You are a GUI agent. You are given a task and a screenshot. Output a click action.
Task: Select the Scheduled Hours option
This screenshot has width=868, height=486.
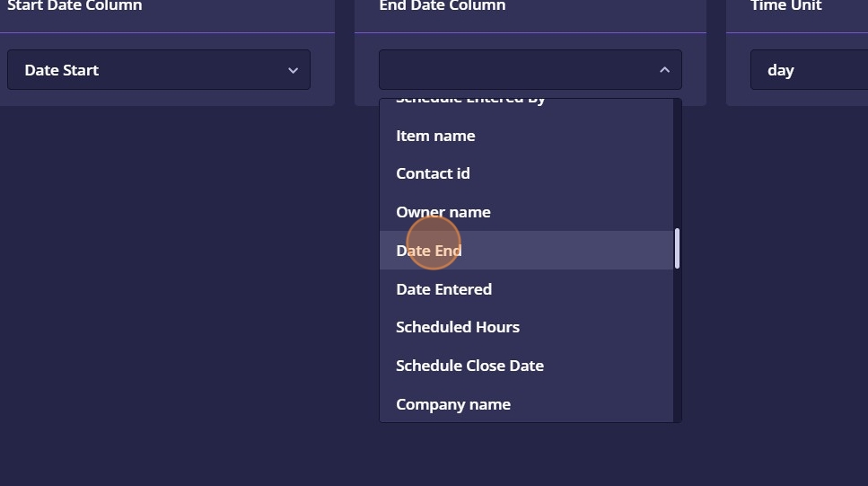point(458,327)
